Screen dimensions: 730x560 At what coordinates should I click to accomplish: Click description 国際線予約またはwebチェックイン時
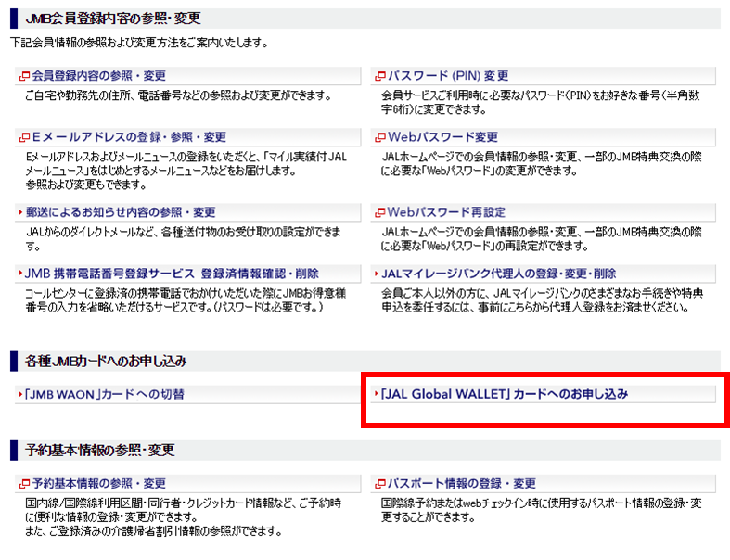pos(542,510)
